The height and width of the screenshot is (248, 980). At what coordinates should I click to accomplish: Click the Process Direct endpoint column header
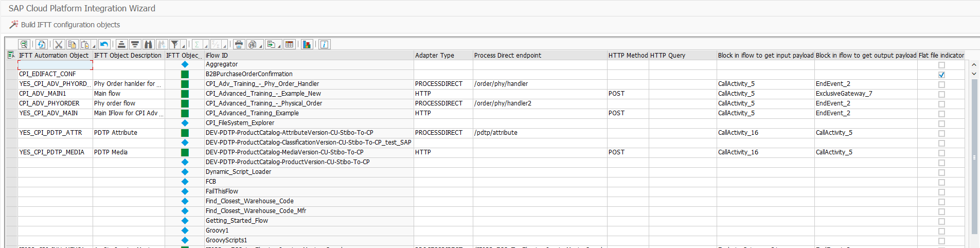tap(540, 55)
